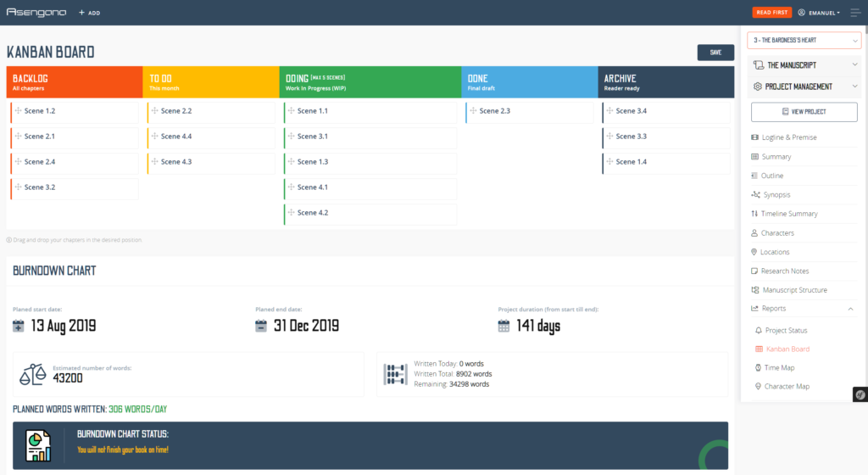
Task: Collapse the Reports submenu
Action: (x=850, y=309)
